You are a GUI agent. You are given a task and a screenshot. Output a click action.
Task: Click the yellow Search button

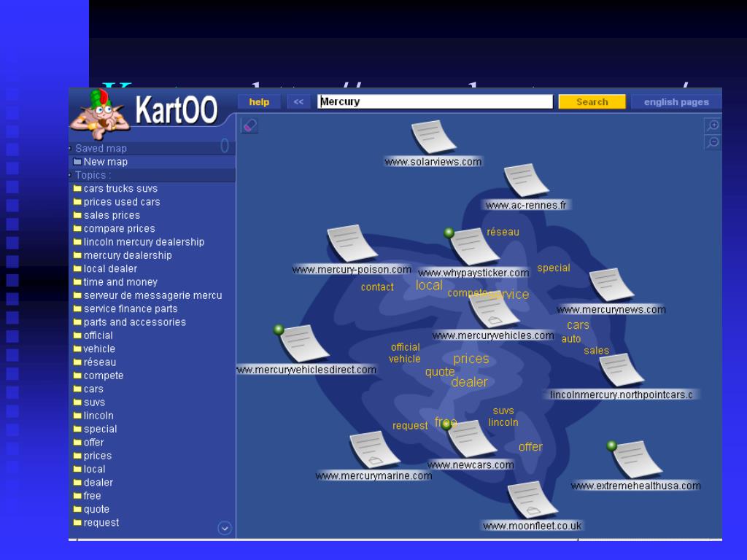click(592, 102)
